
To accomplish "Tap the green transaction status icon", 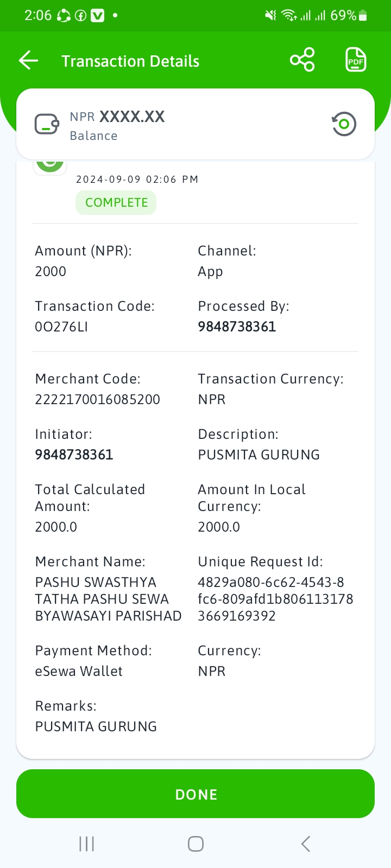I will 50,162.
